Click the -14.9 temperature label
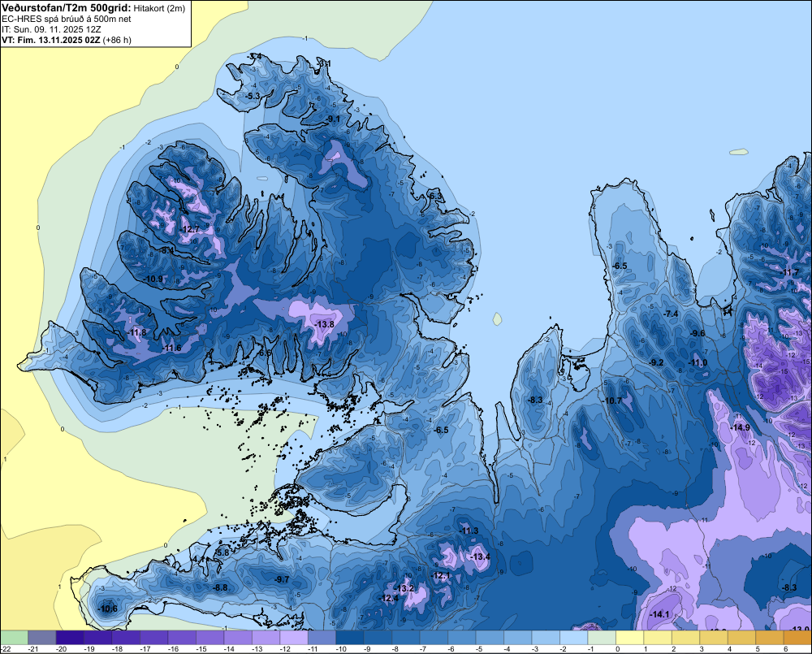 click(740, 427)
